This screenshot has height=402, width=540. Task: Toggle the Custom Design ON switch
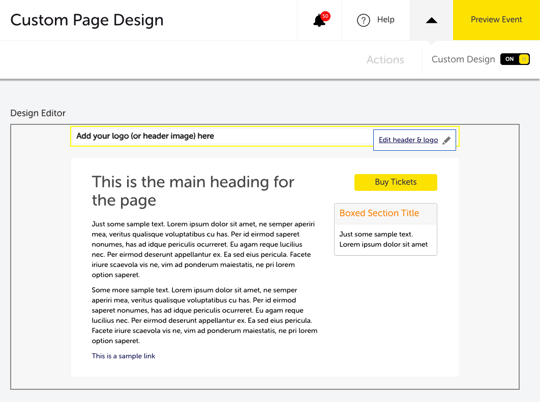[515, 59]
